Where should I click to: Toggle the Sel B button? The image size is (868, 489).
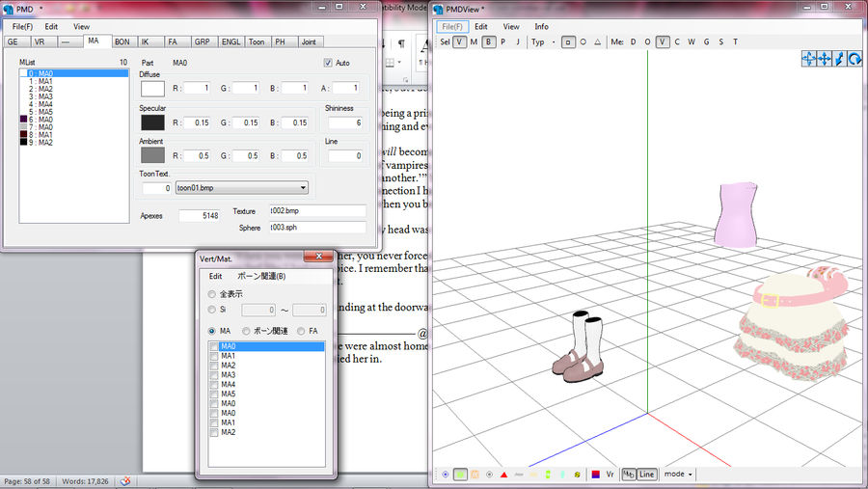click(x=489, y=41)
